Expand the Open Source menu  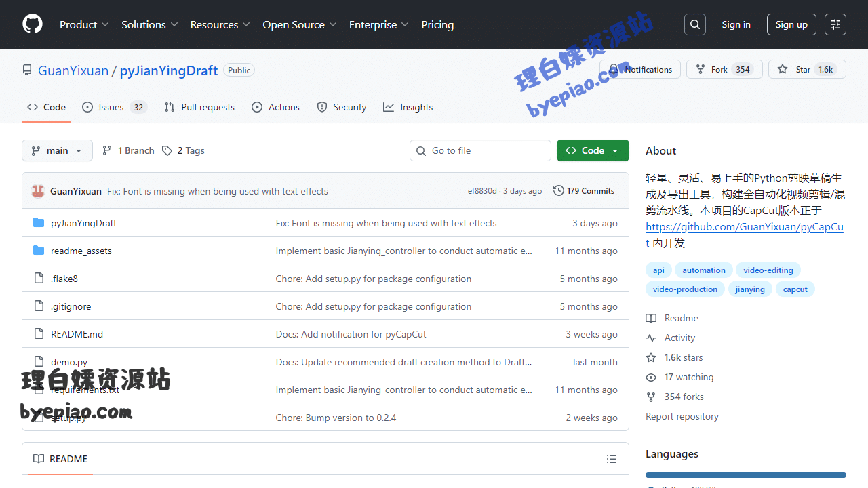click(x=300, y=24)
